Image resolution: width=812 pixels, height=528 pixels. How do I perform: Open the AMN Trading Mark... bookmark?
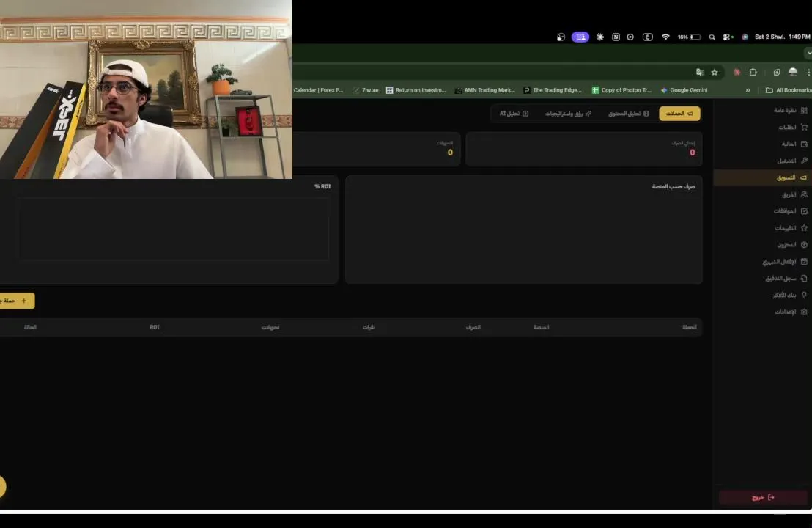[484, 90]
